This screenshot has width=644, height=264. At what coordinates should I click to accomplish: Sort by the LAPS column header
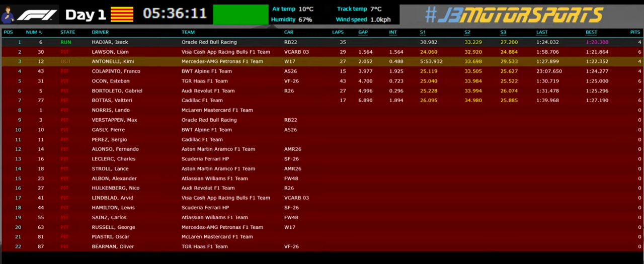(x=338, y=32)
